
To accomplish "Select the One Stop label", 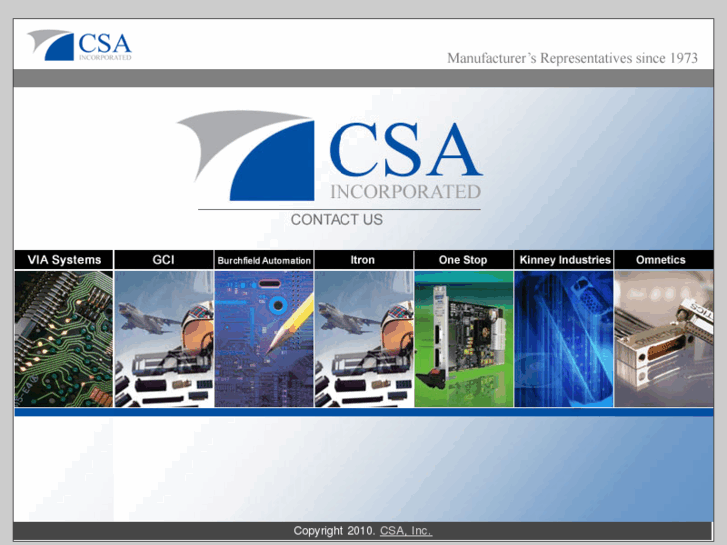I will (464, 260).
